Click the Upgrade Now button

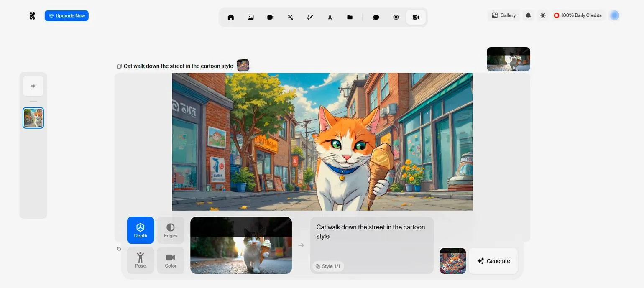pos(66,16)
